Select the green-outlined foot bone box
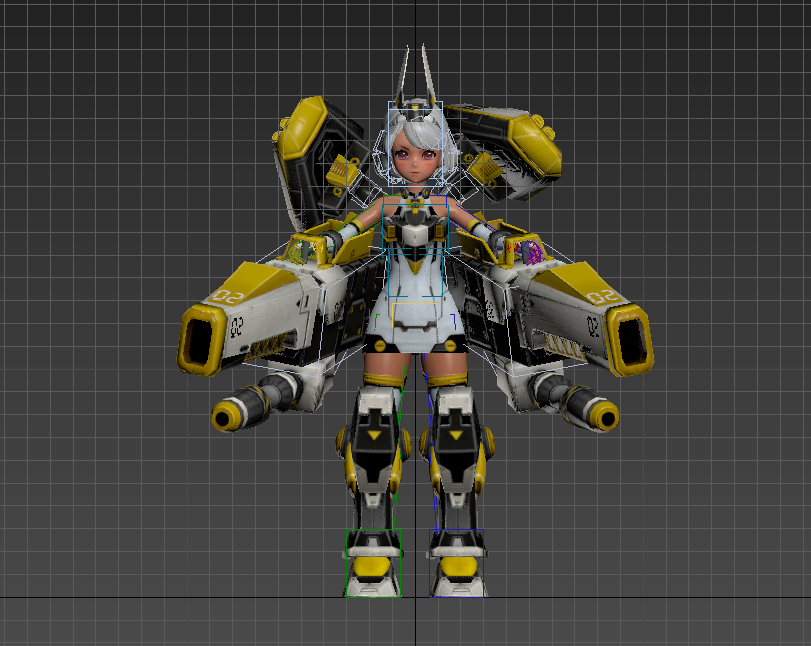Screen dimensions: 811x646 click(373, 563)
